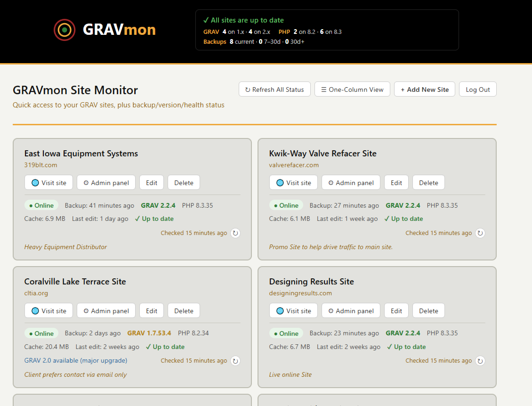Switch to One-Column View
The width and height of the screenshot is (532, 406).
(x=352, y=89)
